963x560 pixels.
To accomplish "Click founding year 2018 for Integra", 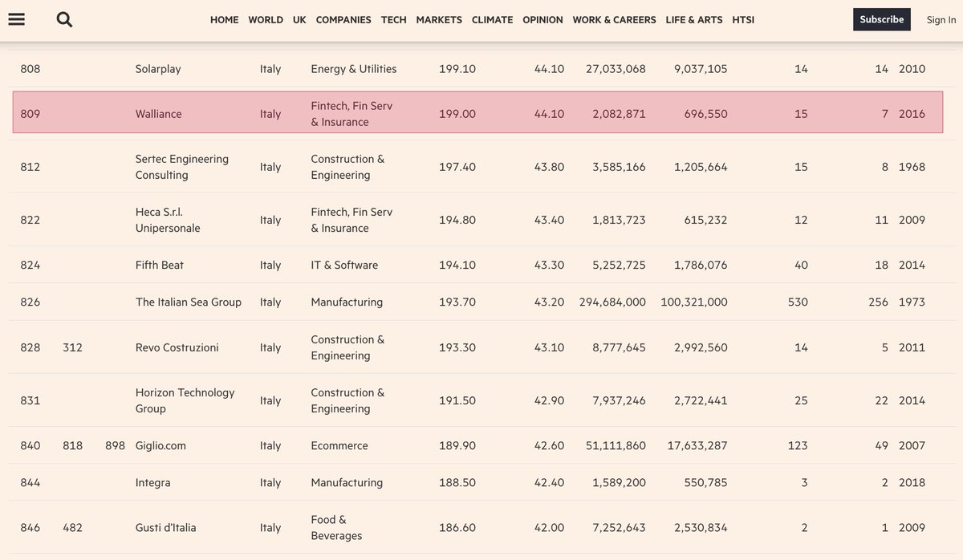I will (x=912, y=482).
